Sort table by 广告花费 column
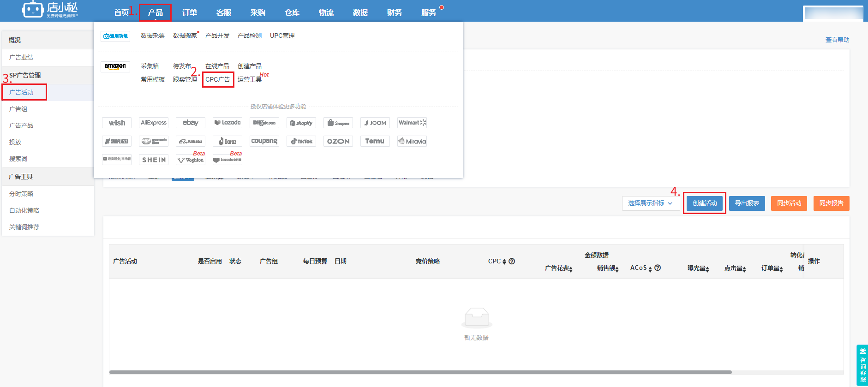 pos(571,269)
